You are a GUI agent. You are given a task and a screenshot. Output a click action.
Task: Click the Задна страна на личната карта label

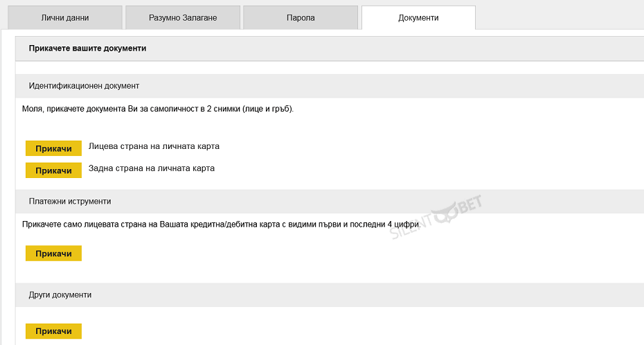152,168
